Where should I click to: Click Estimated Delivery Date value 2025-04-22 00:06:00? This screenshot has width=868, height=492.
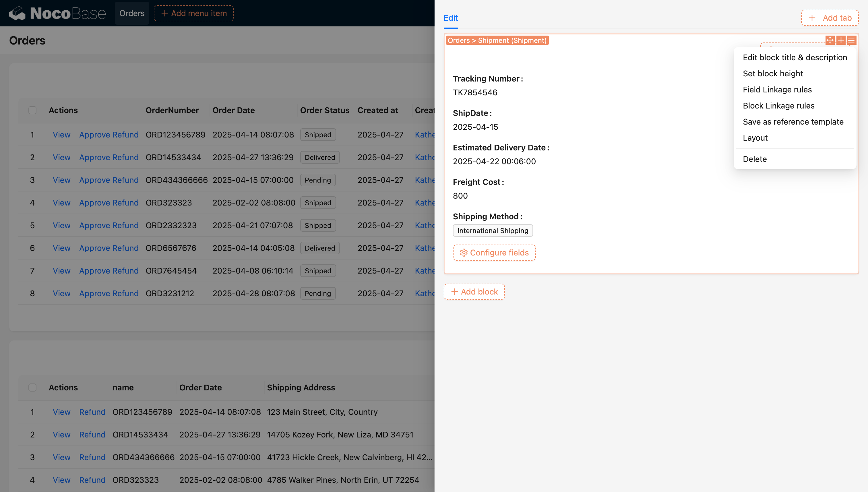(x=494, y=161)
